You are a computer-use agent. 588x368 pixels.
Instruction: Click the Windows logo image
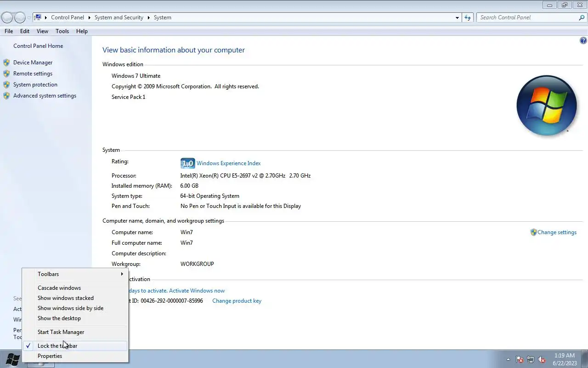click(546, 105)
